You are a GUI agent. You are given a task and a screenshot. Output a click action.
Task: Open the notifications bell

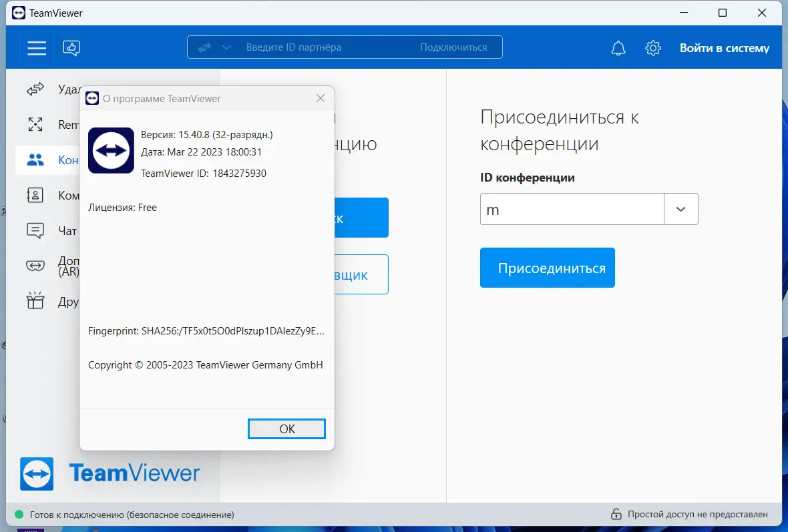click(618, 48)
